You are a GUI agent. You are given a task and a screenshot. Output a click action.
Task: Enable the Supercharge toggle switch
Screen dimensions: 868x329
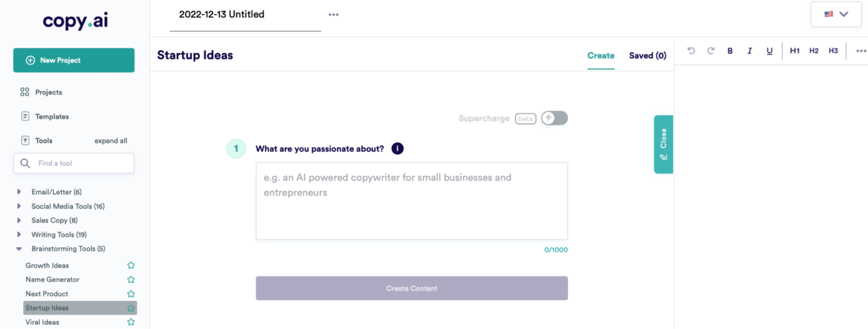(554, 118)
